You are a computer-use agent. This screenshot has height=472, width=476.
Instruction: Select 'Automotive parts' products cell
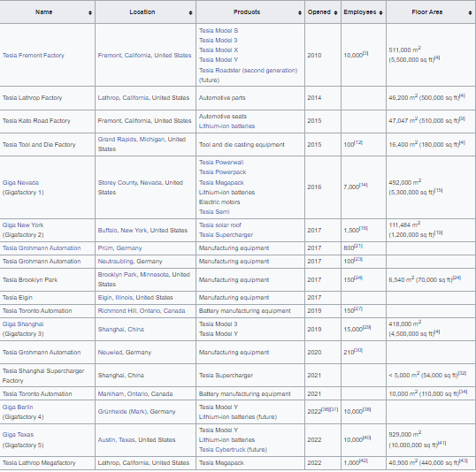(250, 98)
